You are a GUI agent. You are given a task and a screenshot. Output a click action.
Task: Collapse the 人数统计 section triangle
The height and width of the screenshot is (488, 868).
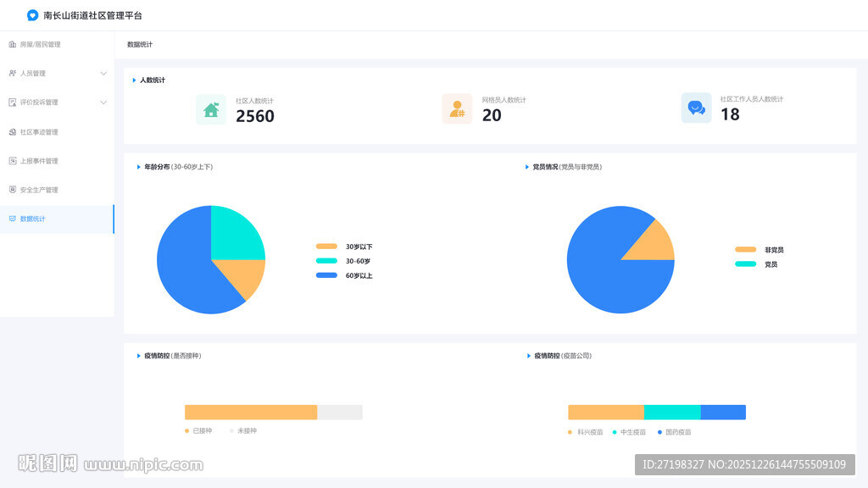click(134, 80)
